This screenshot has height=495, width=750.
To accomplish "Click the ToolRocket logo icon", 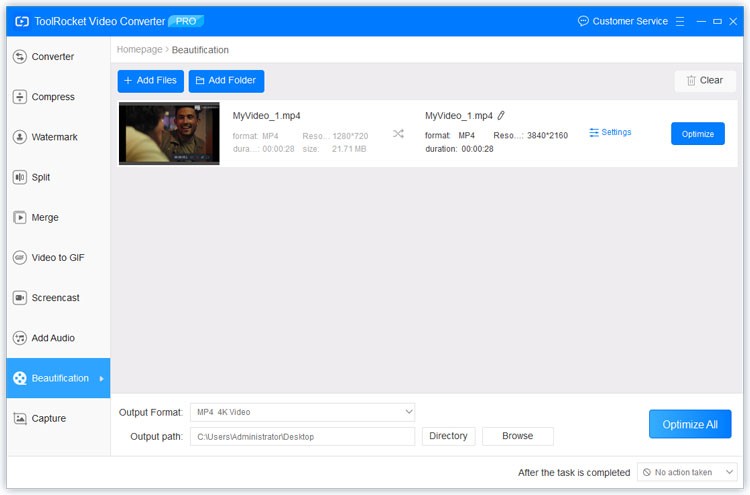I will coord(22,22).
